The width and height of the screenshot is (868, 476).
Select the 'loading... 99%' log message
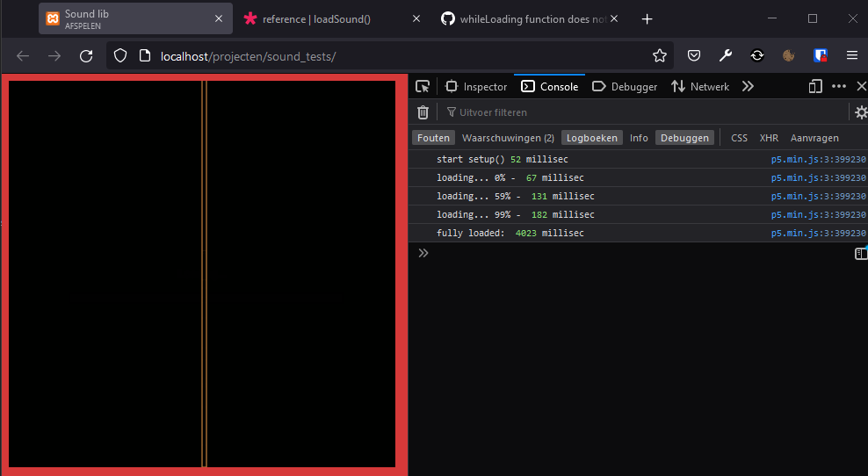pos(516,215)
